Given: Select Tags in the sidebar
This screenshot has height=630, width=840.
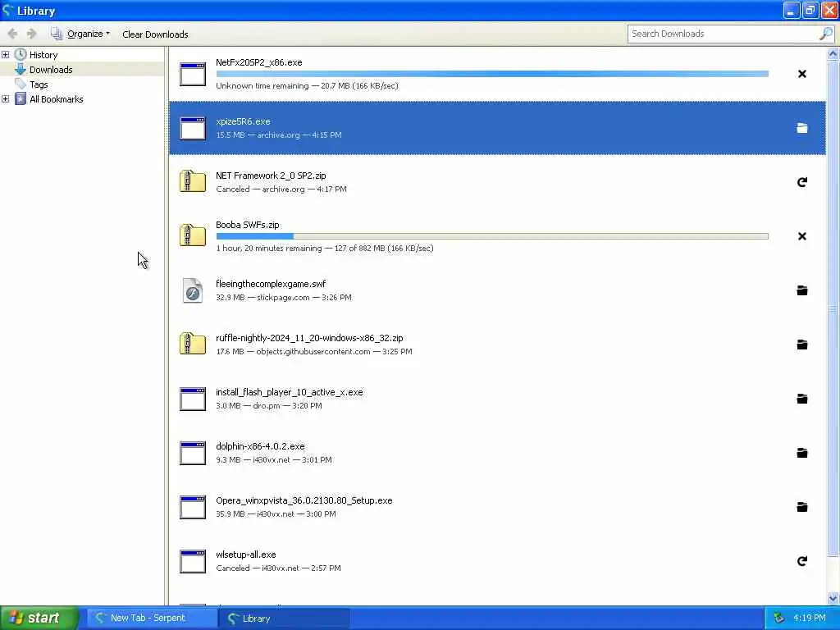Looking at the screenshot, I should click(x=39, y=84).
